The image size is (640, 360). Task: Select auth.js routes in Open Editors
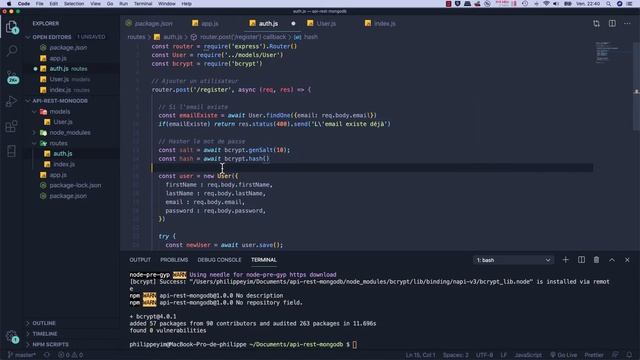click(68, 69)
